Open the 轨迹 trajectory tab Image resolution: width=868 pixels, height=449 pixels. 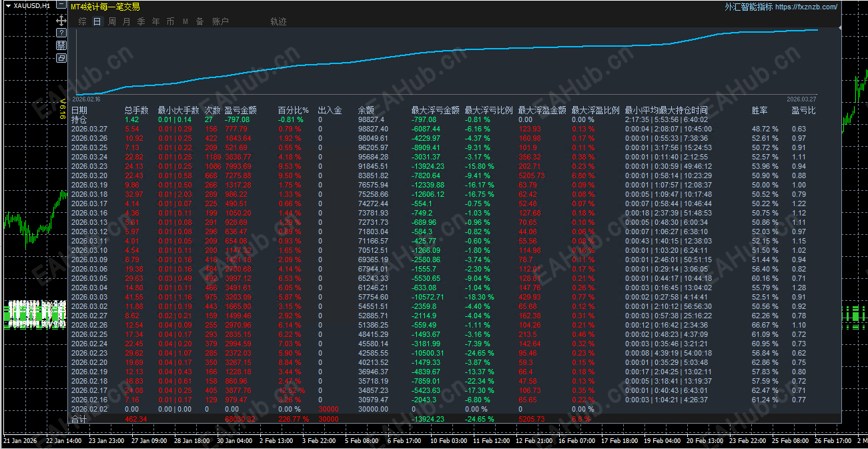pyautogui.click(x=278, y=21)
